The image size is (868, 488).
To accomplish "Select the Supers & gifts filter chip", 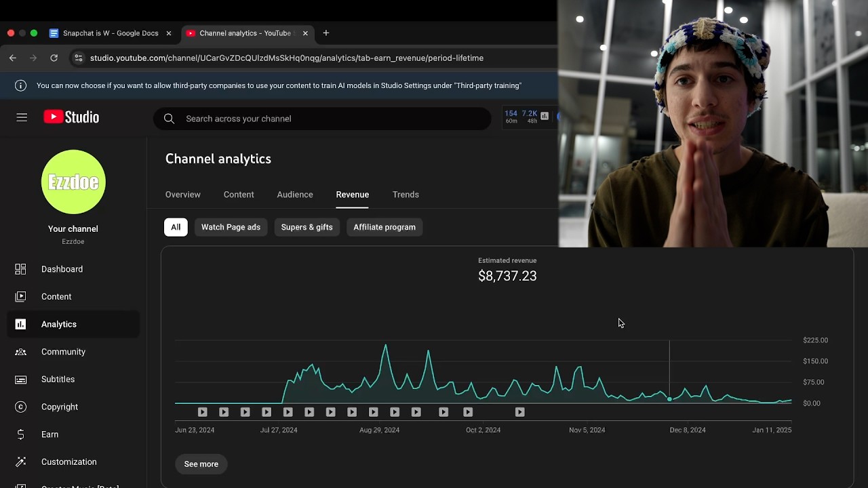I will coord(307,227).
